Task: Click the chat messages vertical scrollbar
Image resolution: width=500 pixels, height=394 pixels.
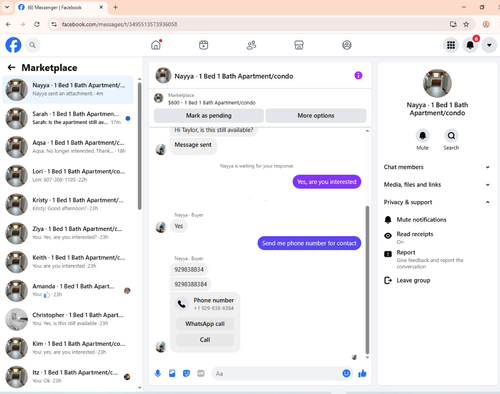Action: coord(367,279)
